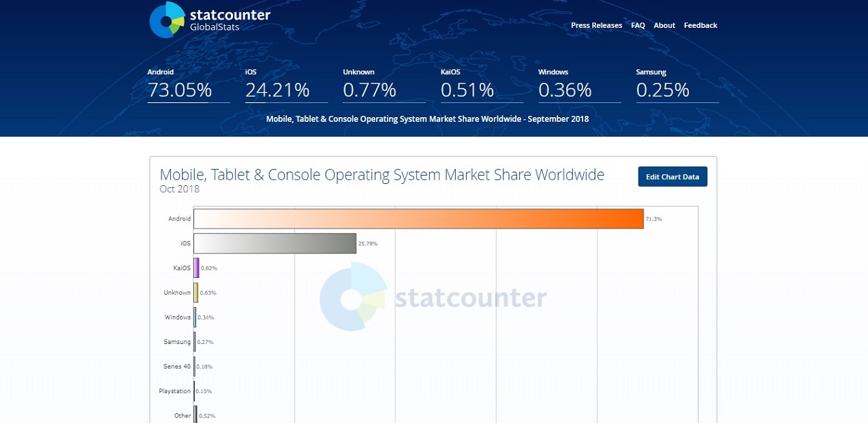Select the Unknown 0.77% stat
This screenshot has width=868, height=423.
pos(384,84)
